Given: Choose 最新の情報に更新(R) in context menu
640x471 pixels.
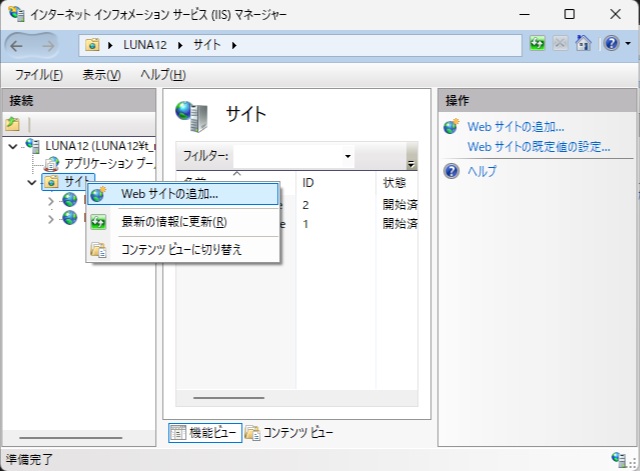Looking at the screenshot, I should pos(183,222).
